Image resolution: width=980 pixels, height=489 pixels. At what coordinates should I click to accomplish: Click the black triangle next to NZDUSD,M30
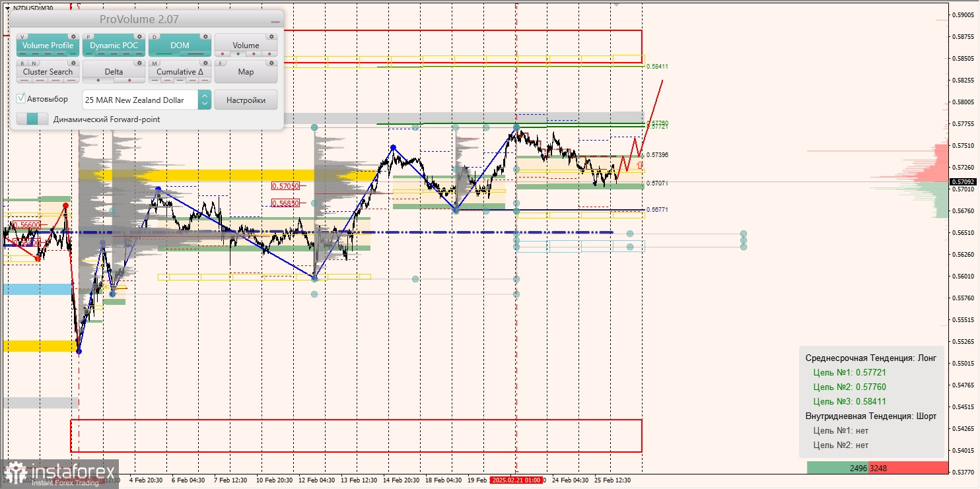click(x=8, y=8)
